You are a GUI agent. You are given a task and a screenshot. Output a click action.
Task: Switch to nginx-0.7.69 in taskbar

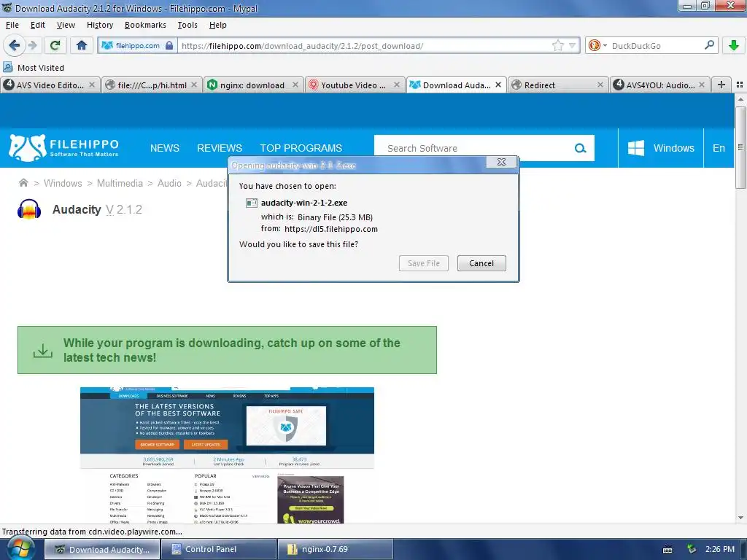(x=336, y=549)
